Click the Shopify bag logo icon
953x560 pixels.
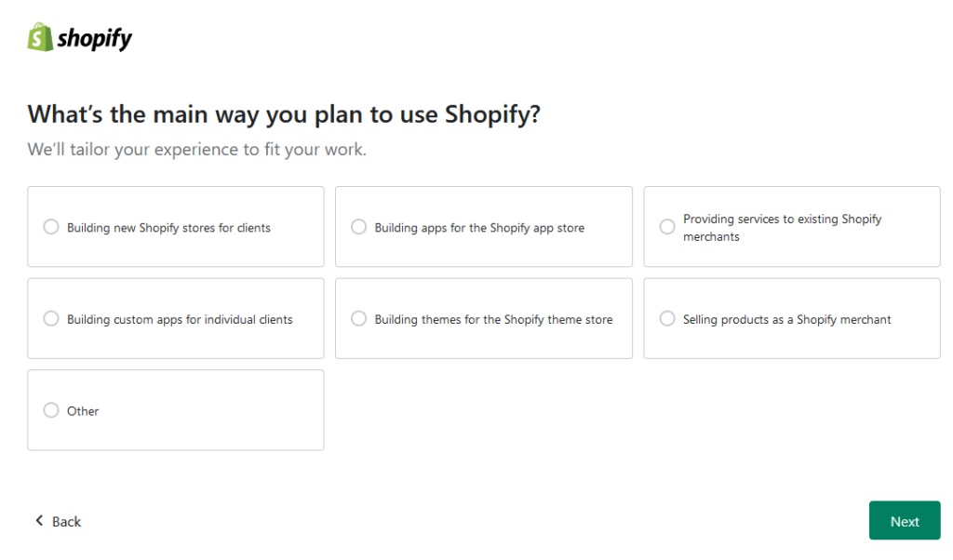(x=40, y=37)
